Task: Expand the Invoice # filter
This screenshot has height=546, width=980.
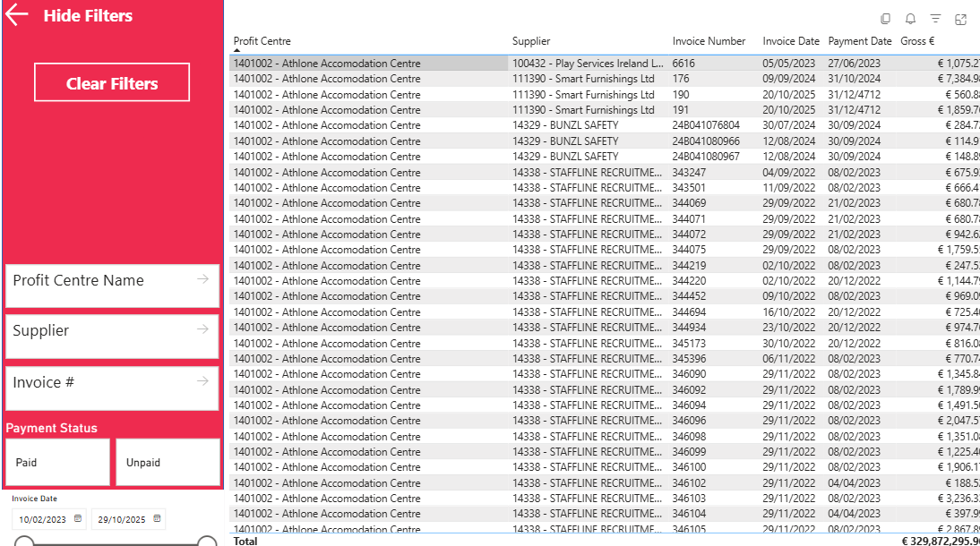Action: point(203,381)
